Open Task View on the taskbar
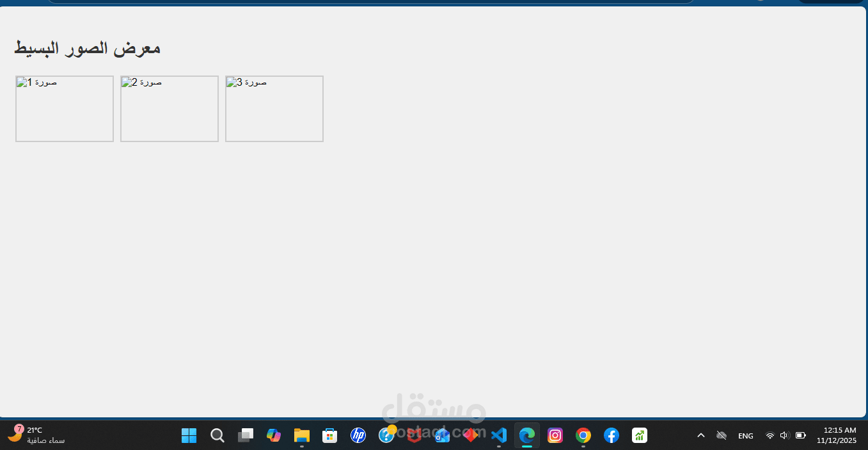 (x=246, y=435)
